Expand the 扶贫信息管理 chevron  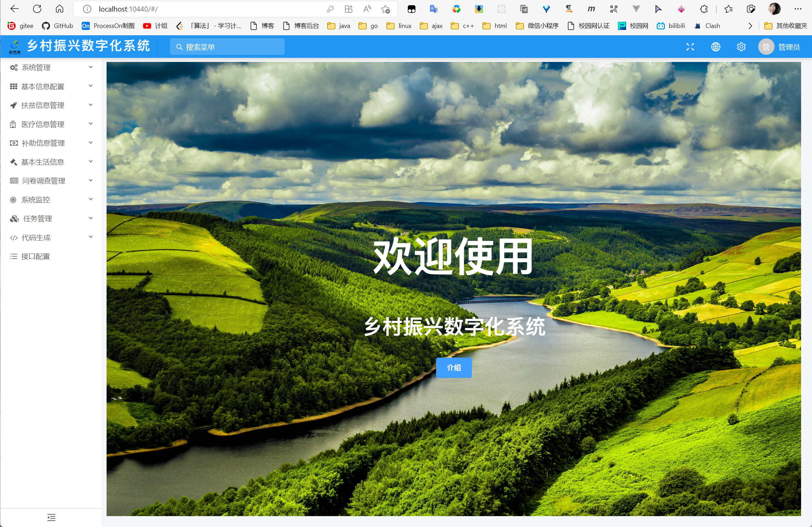click(x=91, y=105)
